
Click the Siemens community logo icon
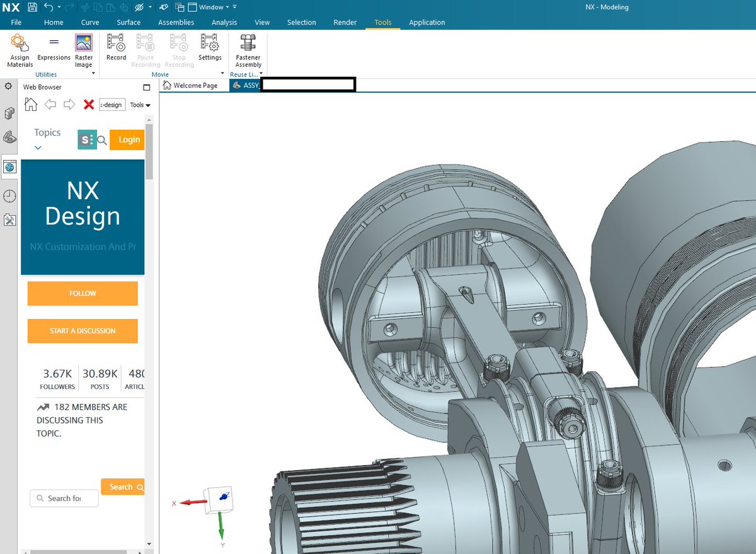[87, 140]
